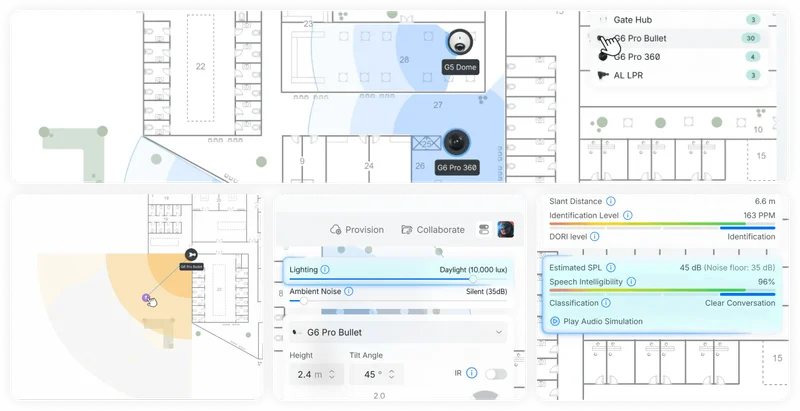Image resolution: width=800 pixels, height=411 pixels.
Task: Click the G6 Pro 360 count badge 4
Action: coord(753,57)
